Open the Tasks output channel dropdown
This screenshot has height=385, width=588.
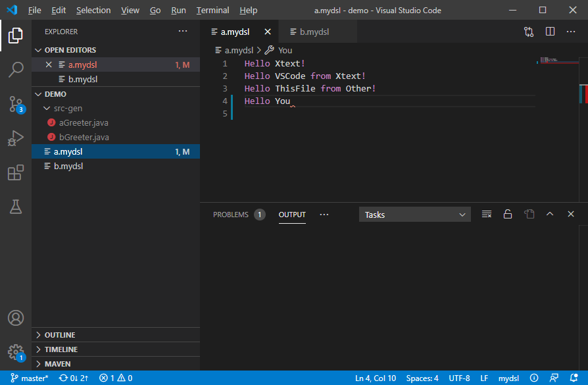[415, 215]
